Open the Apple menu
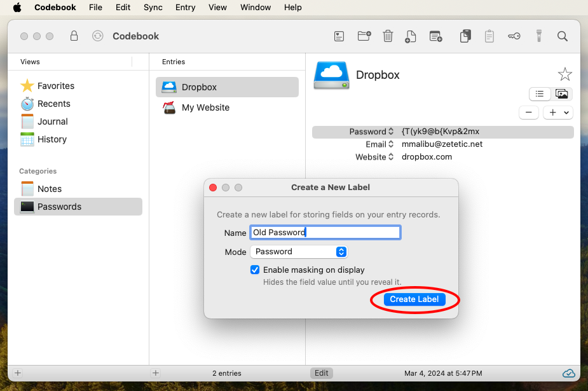This screenshot has width=588, height=391. pyautogui.click(x=17, y=8)
